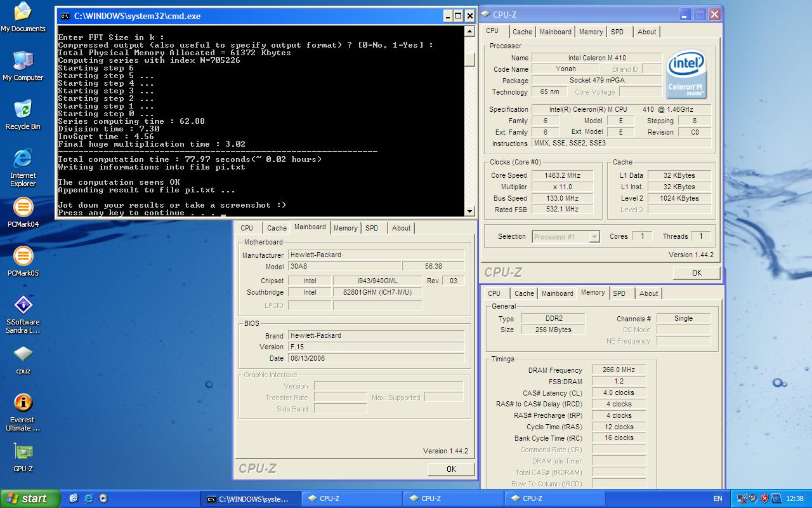Screen dimensions: 812x508
Task: Select the Everest Ultimate desktop shortcut
Action: click(23, 412)
